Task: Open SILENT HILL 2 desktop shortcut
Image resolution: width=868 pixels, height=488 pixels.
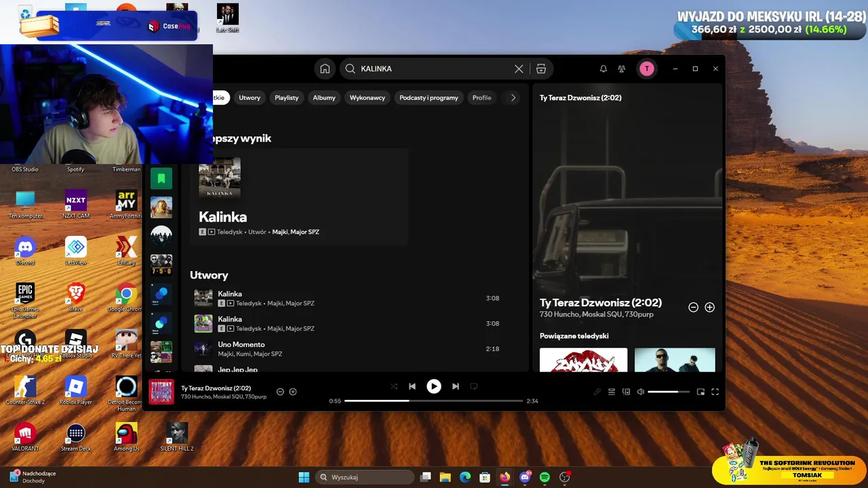Action: click(177, 437)
